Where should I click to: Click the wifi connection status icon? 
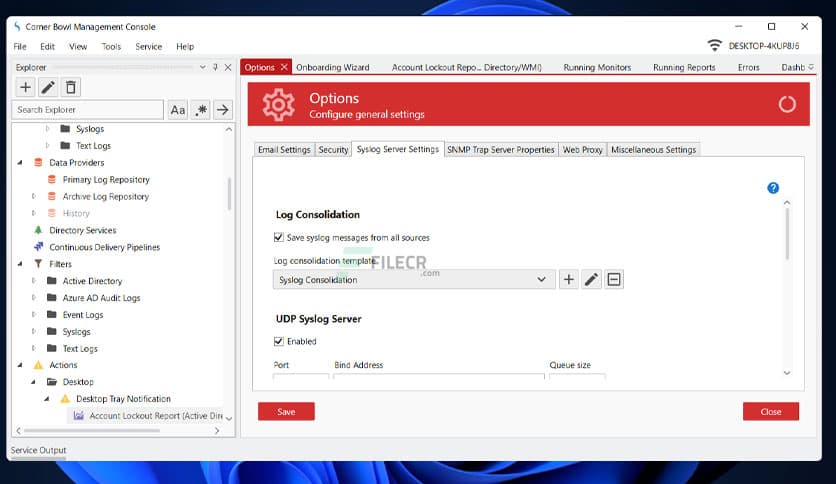point(714,45)
